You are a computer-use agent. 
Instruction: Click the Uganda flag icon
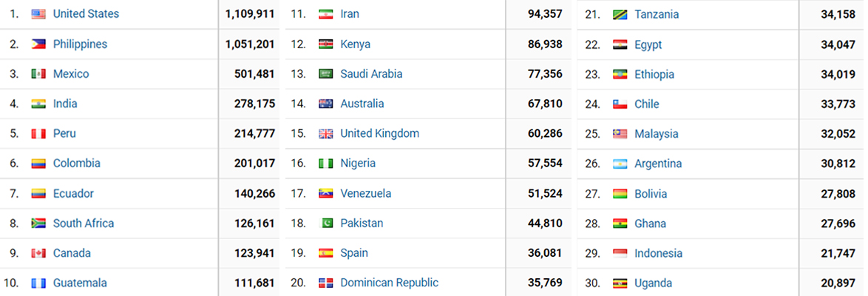[620, 283]
